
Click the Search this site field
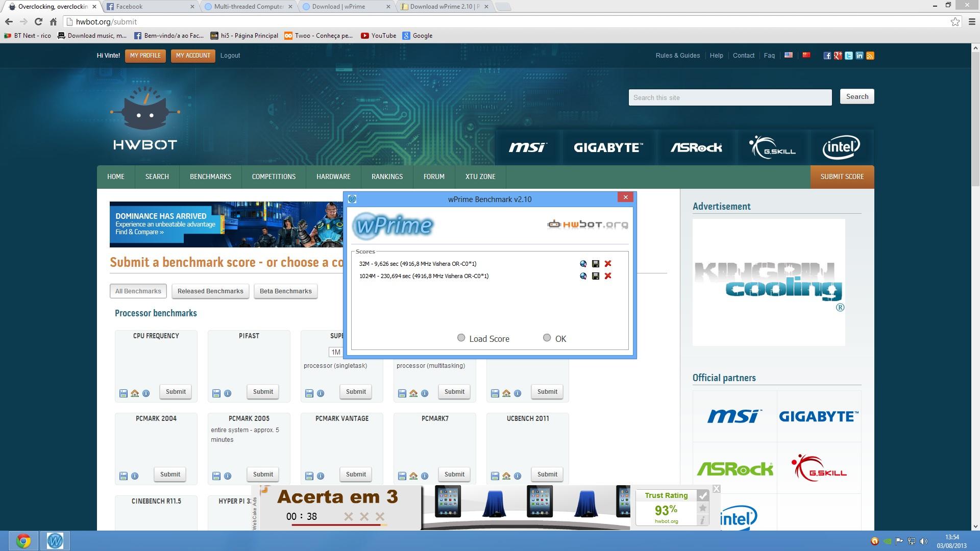tap(730, 97)
